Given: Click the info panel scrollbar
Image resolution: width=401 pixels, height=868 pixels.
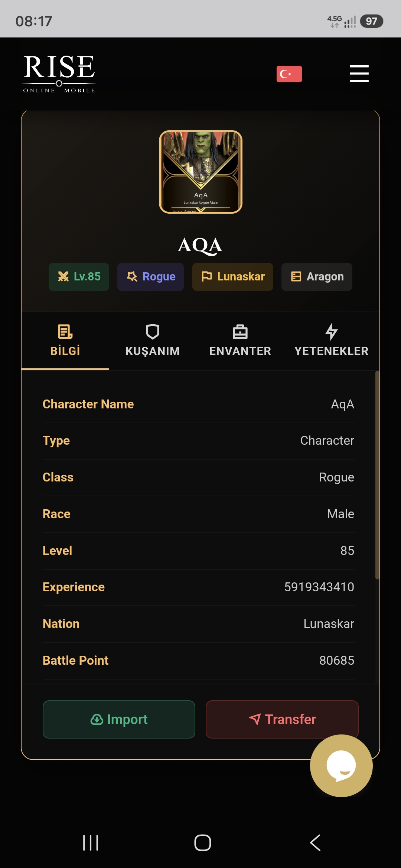Looking at the screenshot, I should click(377, 475).
